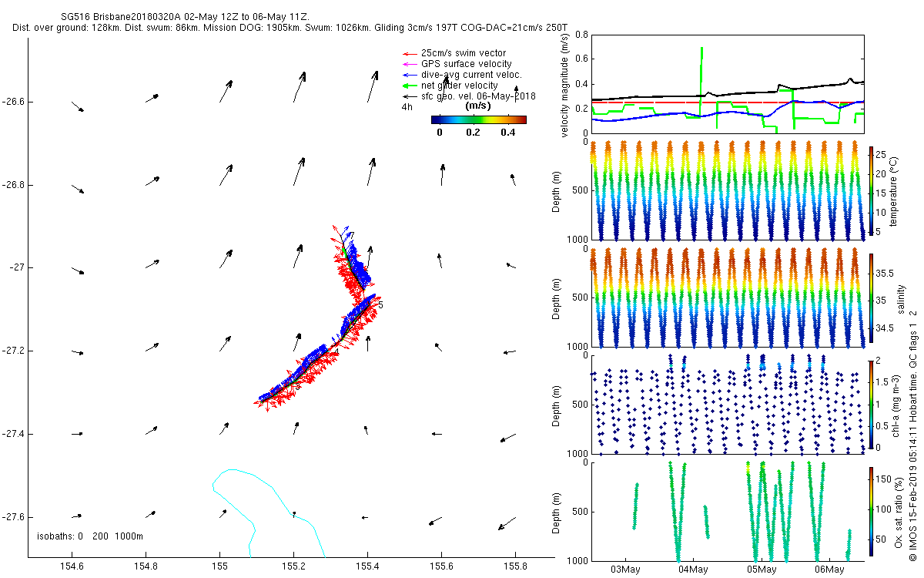Click the '06May' time axis label
The height and width of the screenshot is (578, 924).
[x=829, y=570]
